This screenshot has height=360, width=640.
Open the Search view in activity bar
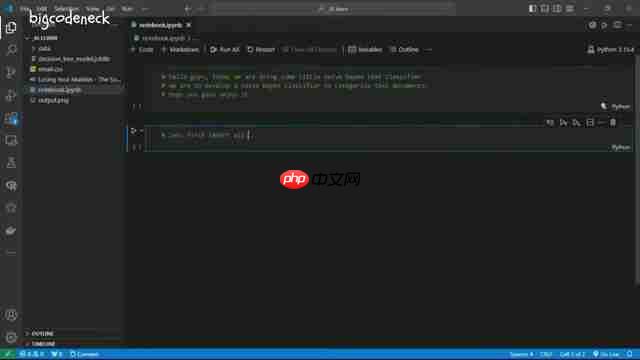[11, 50]
